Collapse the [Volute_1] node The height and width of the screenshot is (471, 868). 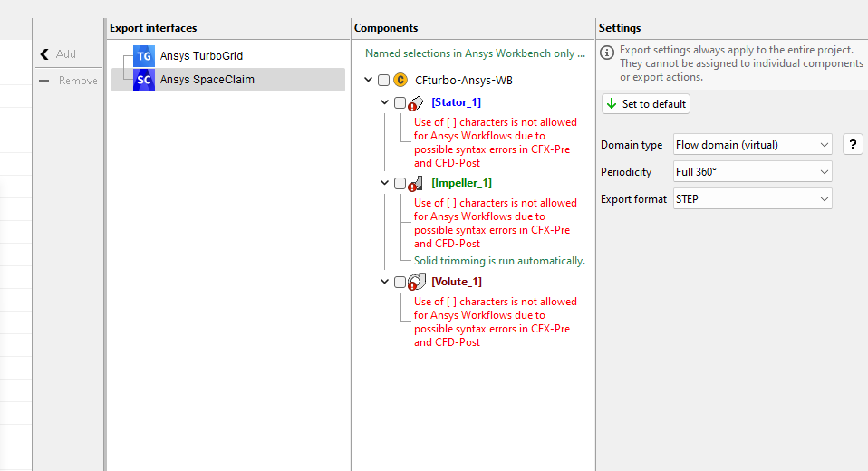[x=385, y=281]
